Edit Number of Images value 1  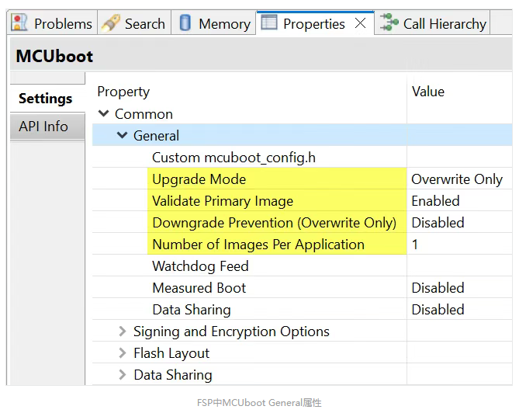coord(459,245)
